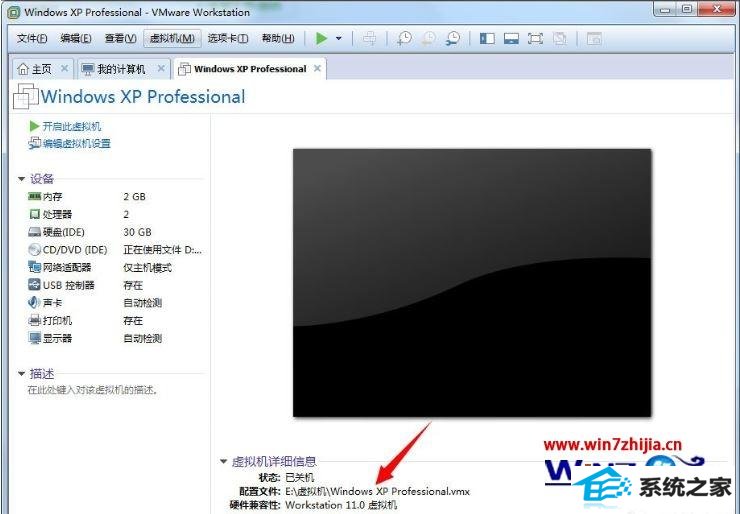The width and height of the screenshot is (740, 514).
Task: Open the 帮助(H) menu
Action: pyautogui.click(x=278, y=38)
